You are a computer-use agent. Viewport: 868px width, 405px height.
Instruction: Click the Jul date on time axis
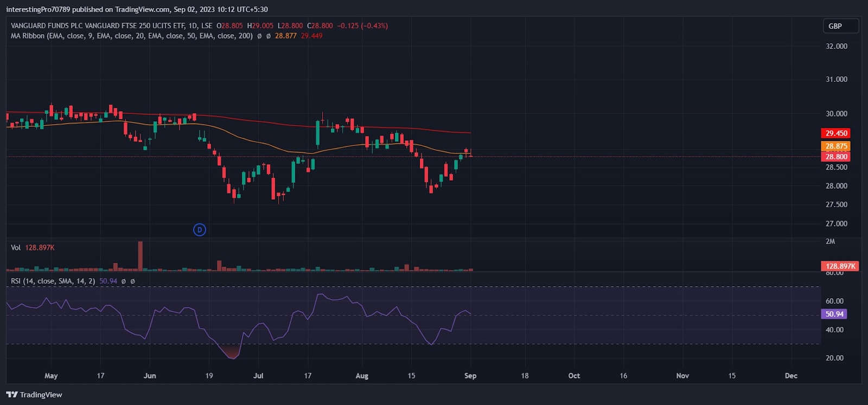point(258,376)
